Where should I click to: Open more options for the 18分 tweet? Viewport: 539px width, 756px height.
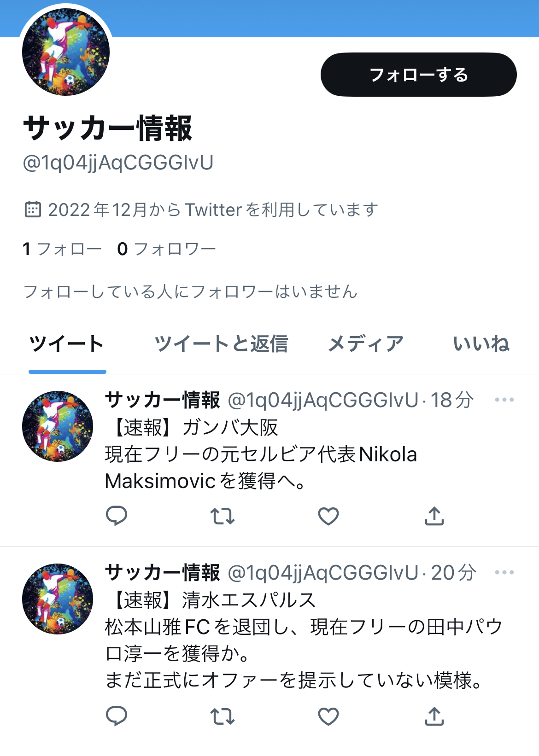coord(504,400)
